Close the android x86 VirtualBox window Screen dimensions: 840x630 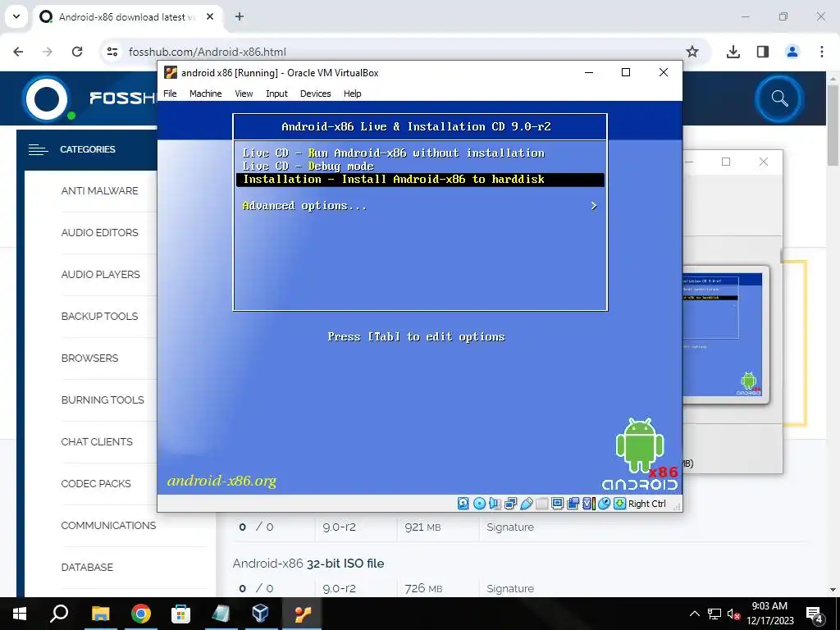(x=663, y=72)
